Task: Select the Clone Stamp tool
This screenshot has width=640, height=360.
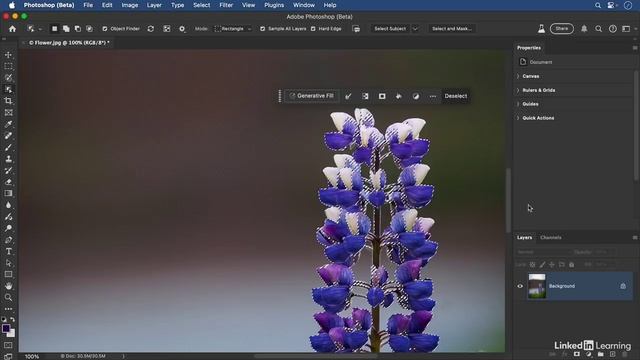Action: (9, 159)
